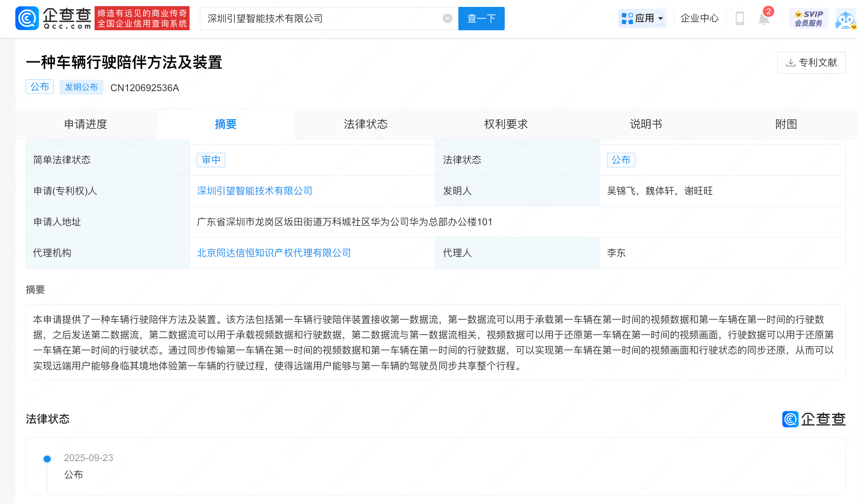Open the 权利要求 tab
The width and height of the screenshot is (857, 504).
[x=505, y=124]
